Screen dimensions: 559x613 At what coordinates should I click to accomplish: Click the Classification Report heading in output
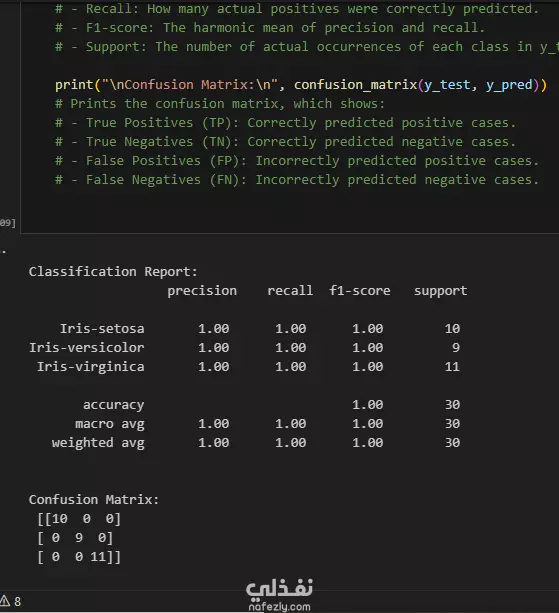point(113,272)
